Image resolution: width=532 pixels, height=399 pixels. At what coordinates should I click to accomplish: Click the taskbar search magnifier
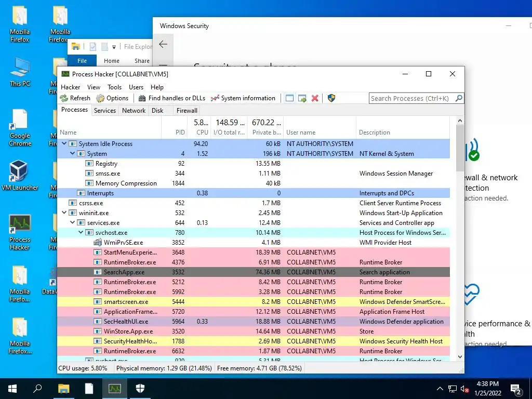[x=37, y=388]
